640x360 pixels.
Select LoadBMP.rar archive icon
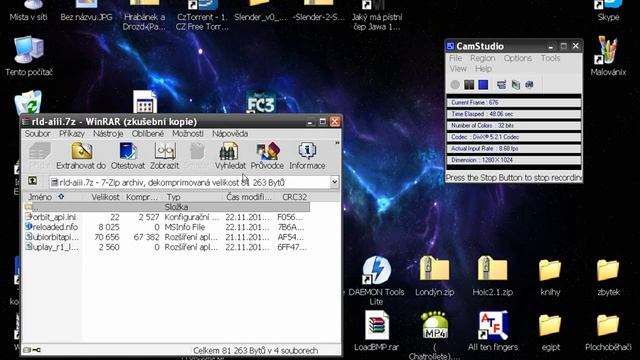pos(376,331)
